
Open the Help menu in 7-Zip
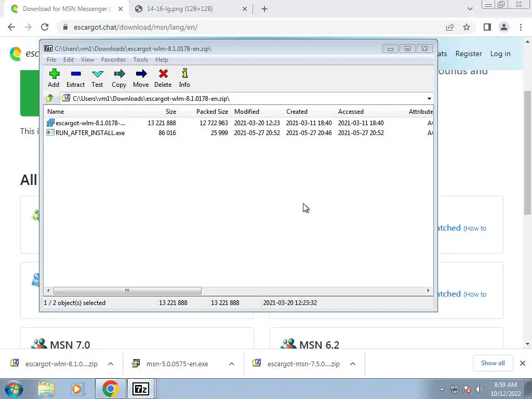[162, 60]
